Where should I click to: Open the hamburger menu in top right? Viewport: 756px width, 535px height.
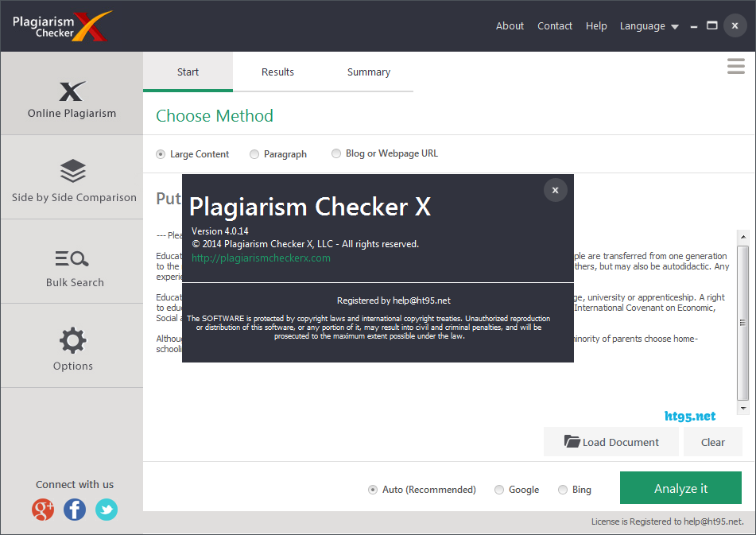(x=735, y=66)
